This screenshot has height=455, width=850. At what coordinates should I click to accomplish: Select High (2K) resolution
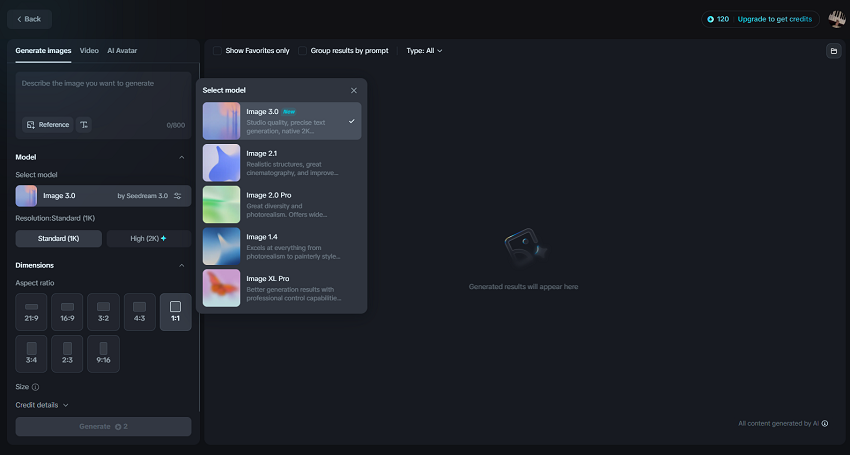[x=149, y=239]
